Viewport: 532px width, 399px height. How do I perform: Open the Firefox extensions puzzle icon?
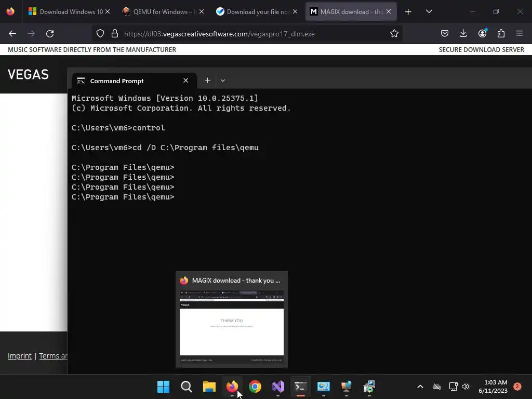[x=501, y=34]
